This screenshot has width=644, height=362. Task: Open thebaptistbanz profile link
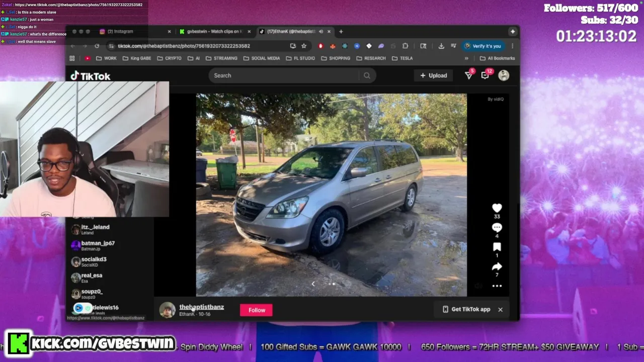click(201, 307)
